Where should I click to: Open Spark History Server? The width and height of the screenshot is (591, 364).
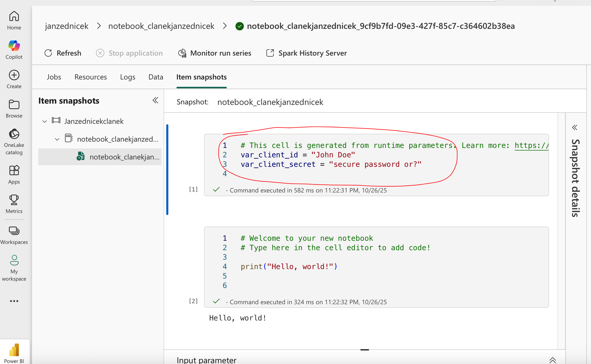click(307, 53)
